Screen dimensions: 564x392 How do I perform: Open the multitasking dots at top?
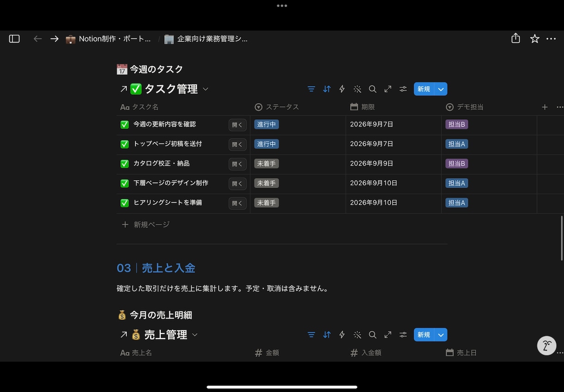tap(282, 6)
